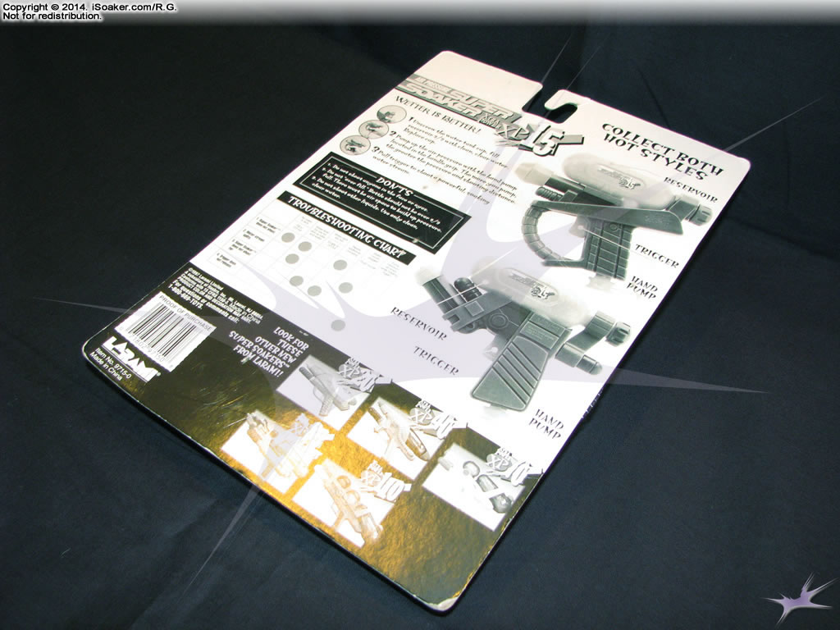Image resolution: width=840 pixels, height=630 pixels.
Task: Click the "TRIGGER" label beside the striped-grip gun
Action: 436,359
